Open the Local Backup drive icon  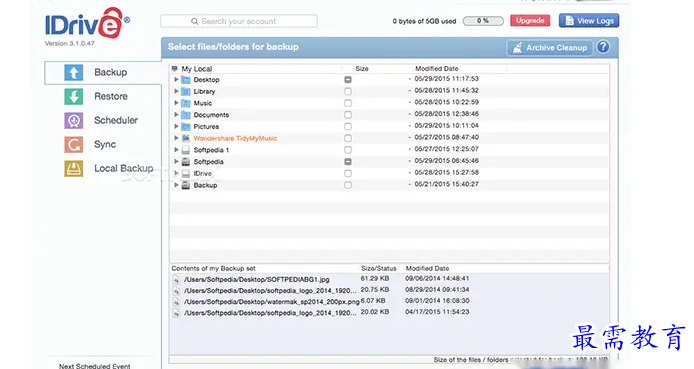[x=73, y=169]
